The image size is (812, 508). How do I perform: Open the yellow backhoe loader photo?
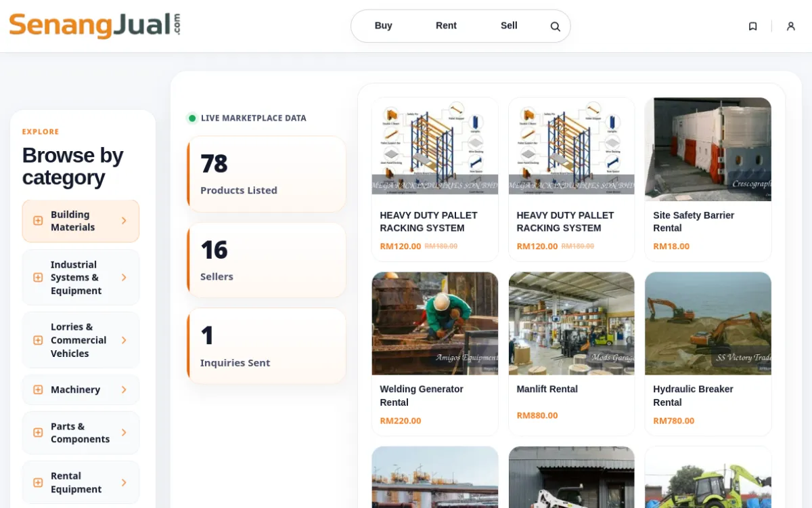[x=708, y=477]
